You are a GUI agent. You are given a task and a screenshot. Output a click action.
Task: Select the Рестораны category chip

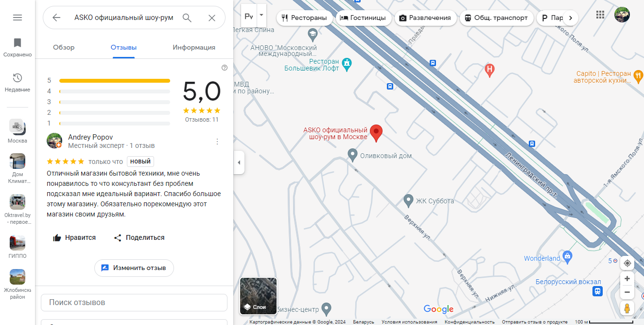tap(305, 18)
